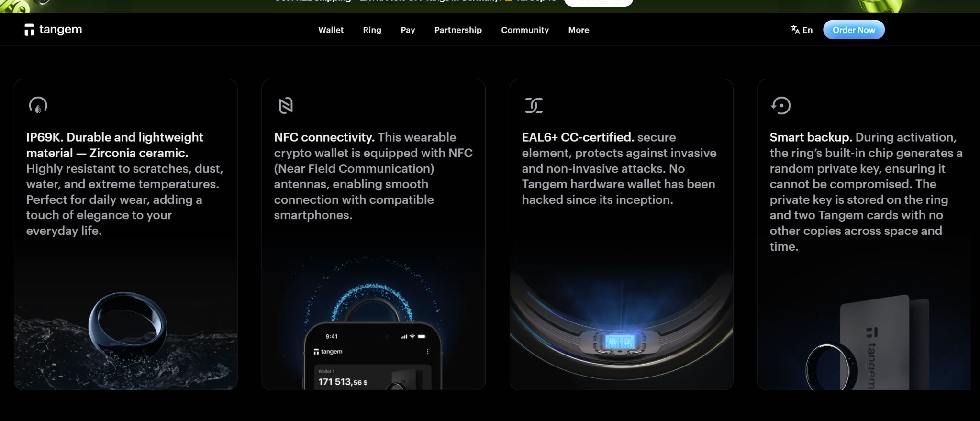Click the certification icon on the EAL6+ card
This screenshot has width=980, height=421.
534,105
